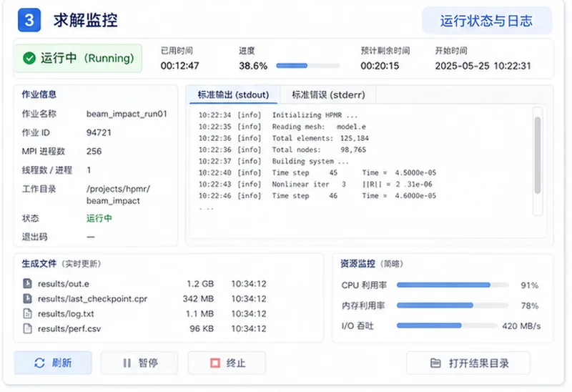Click the MPI process count 256
This screenshot has width=572, height=392.
(94, 151)
